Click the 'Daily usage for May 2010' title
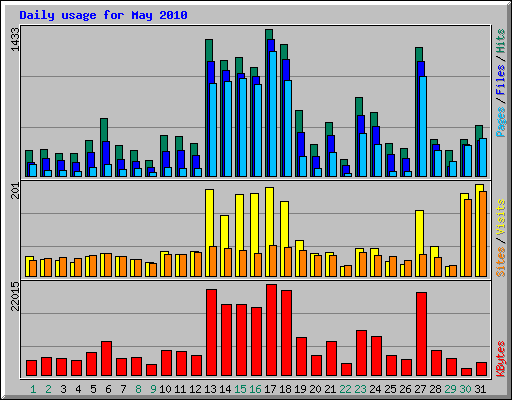The height and width of the screenshot is (400, 512). tap(103, 15)
